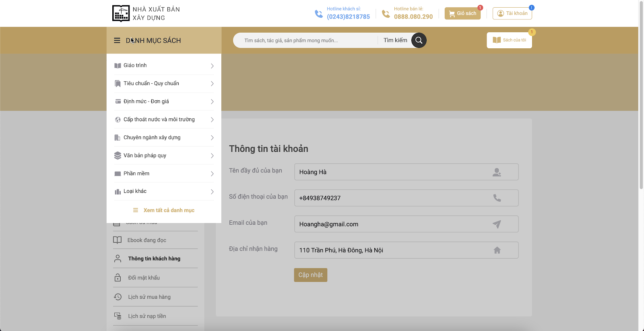
Task: Open the Văn bản pháp quy category
Action: (164, 155)
